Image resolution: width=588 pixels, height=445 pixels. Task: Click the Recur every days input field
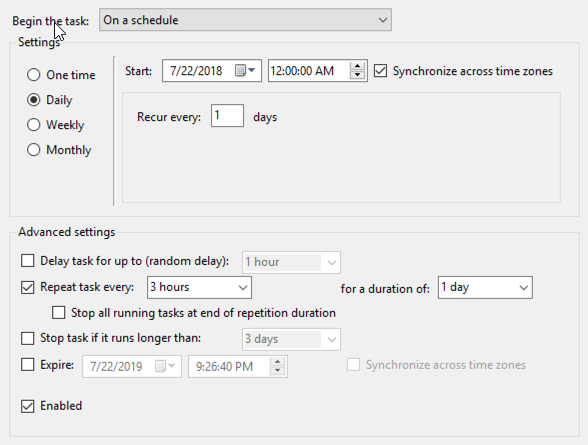(x=227, y=116)
